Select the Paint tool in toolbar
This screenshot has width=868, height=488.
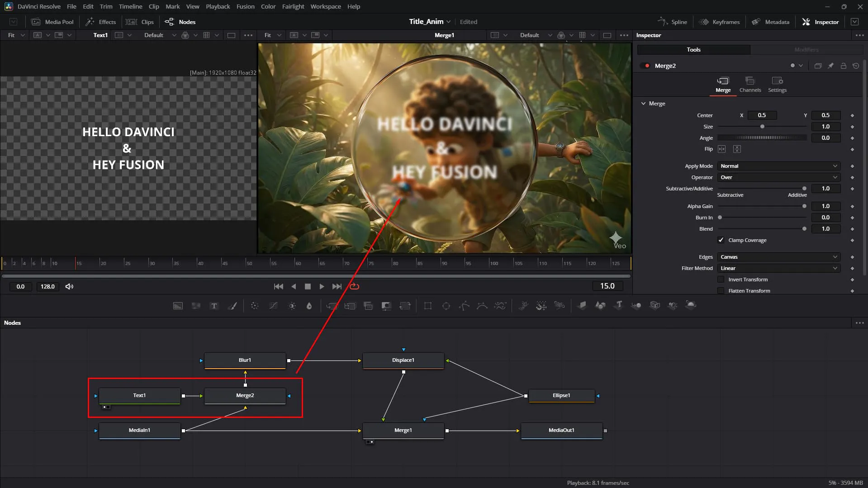point(232,306)
